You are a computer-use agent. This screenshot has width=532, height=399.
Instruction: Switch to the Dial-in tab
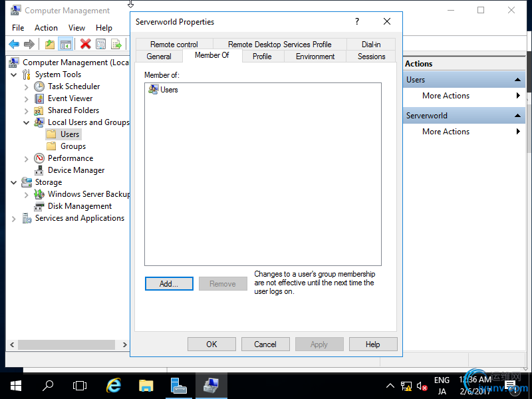371,45
